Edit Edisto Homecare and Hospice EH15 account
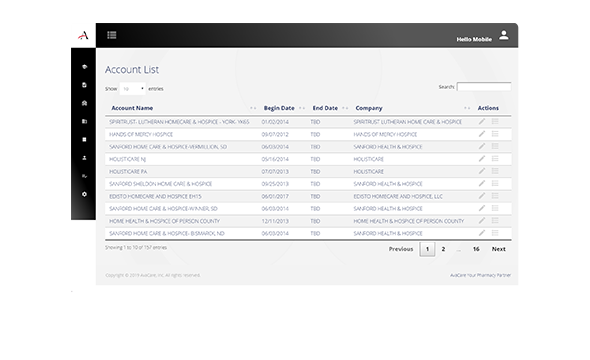The height and width of the screenshot is (360, 590). click(482, 196)
